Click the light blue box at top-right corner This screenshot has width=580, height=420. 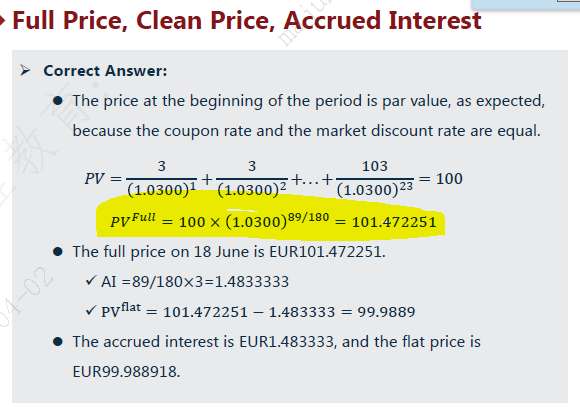(x=525, y=4)
